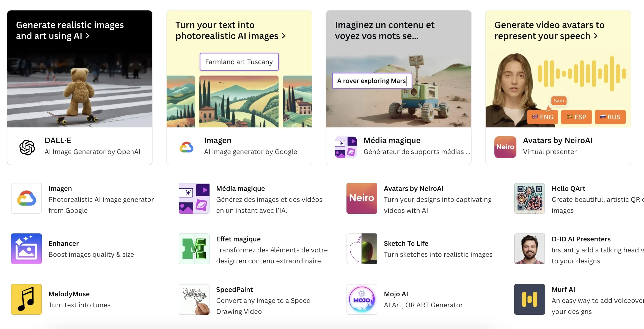Click the "Avatars by NeiroAI" card title
Viewport: 644px width, 329px height.
pos(558,140)
